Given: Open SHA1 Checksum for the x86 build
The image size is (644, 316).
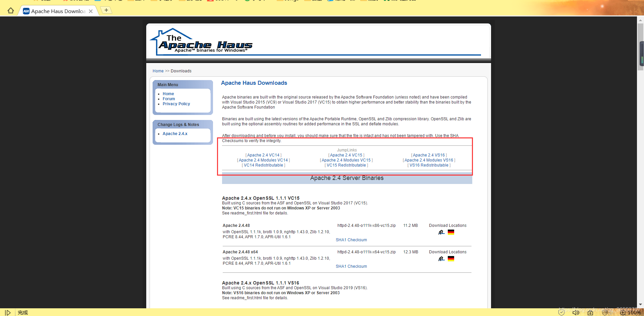Looking at the screenshot, I should (x=351, y=240).
